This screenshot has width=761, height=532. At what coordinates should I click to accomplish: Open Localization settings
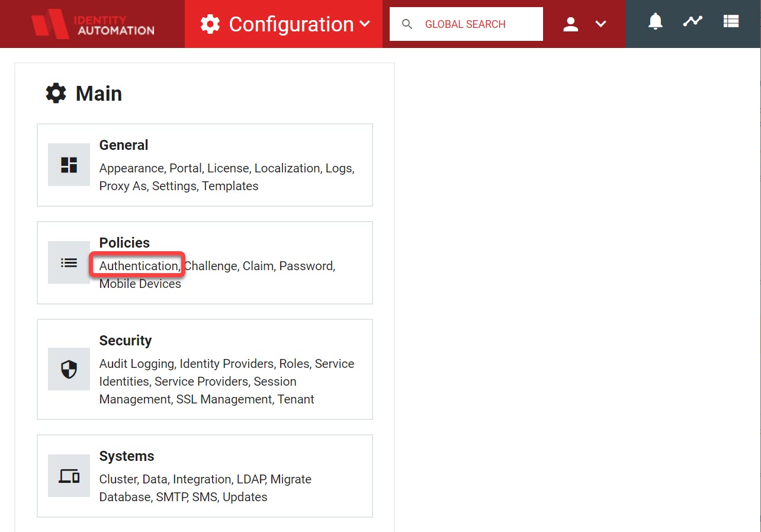(x=287, y=168)
